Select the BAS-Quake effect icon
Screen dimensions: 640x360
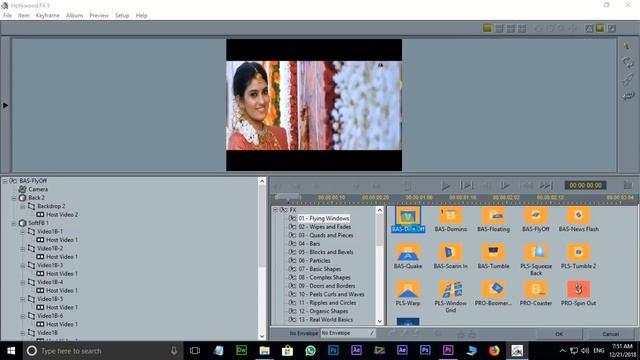click(x=408, y=253)
